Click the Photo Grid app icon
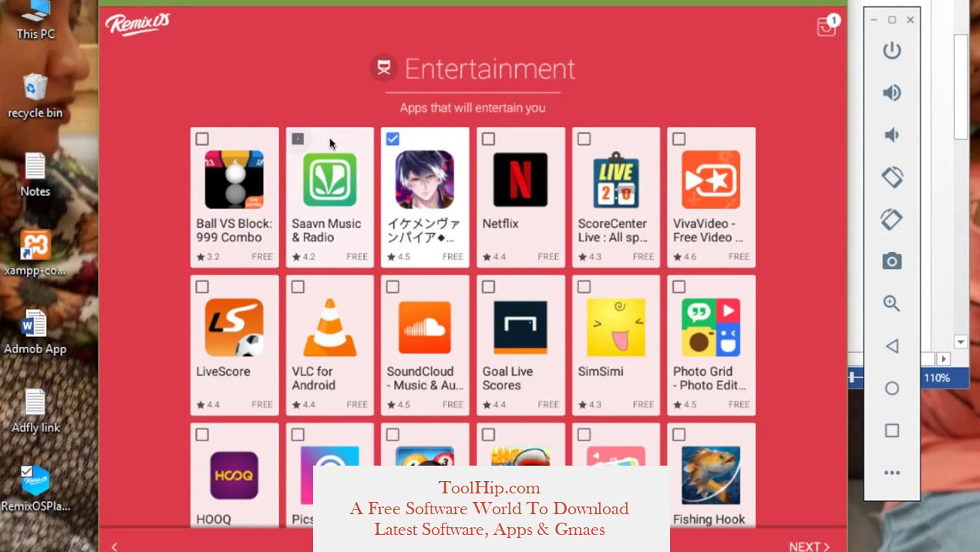This screenshot has width=980, height=552. [711, 328]
